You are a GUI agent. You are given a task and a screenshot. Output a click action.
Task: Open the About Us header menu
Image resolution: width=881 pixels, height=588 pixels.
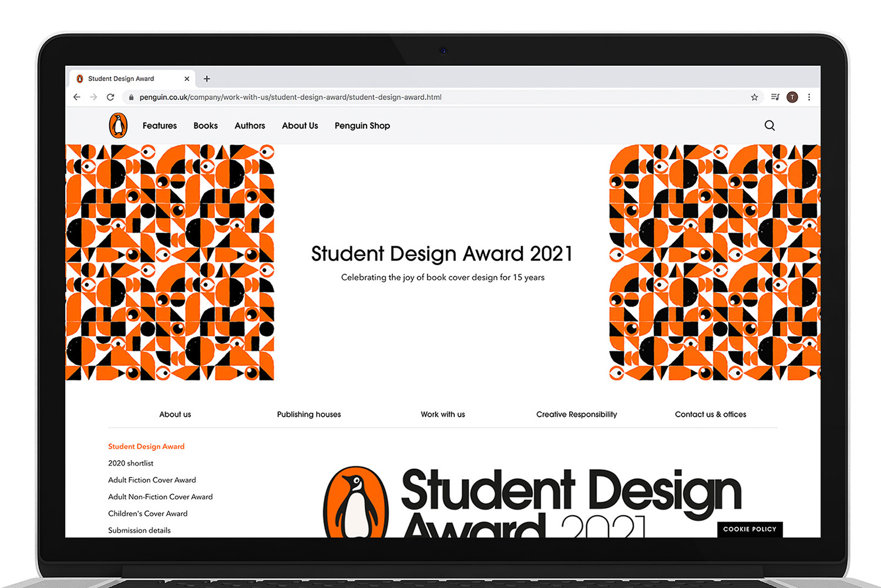click(x=300, y=126)
